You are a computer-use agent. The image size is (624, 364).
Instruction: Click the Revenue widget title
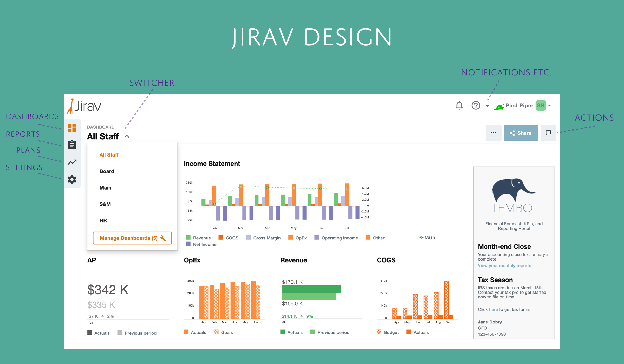pos(294,260)
